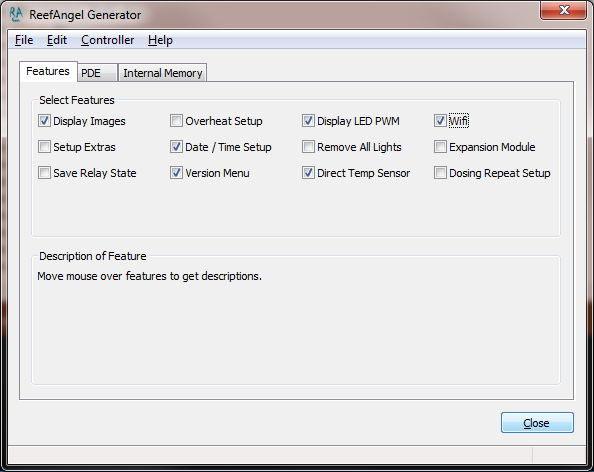Enable the Overheat Setup feature
594x472 pixels.
176,121
